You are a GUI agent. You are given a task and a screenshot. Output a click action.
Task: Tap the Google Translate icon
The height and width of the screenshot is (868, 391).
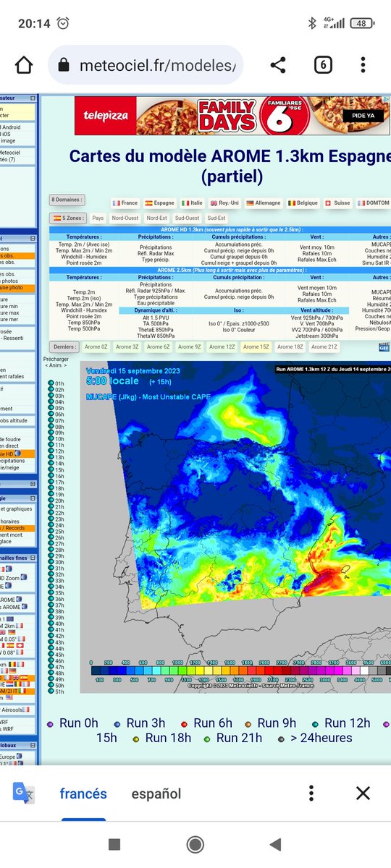24,793
